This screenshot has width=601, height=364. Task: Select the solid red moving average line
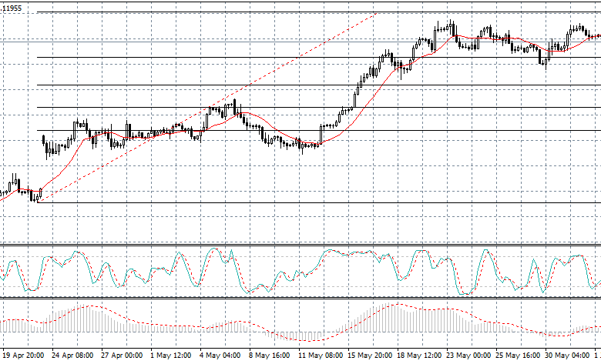tap(362, 100)
